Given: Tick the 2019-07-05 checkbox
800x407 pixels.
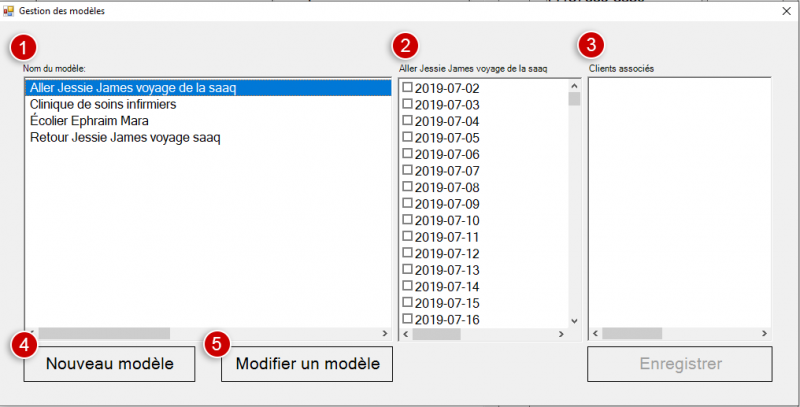Looking at the screenshot, I should coord(407,137).
